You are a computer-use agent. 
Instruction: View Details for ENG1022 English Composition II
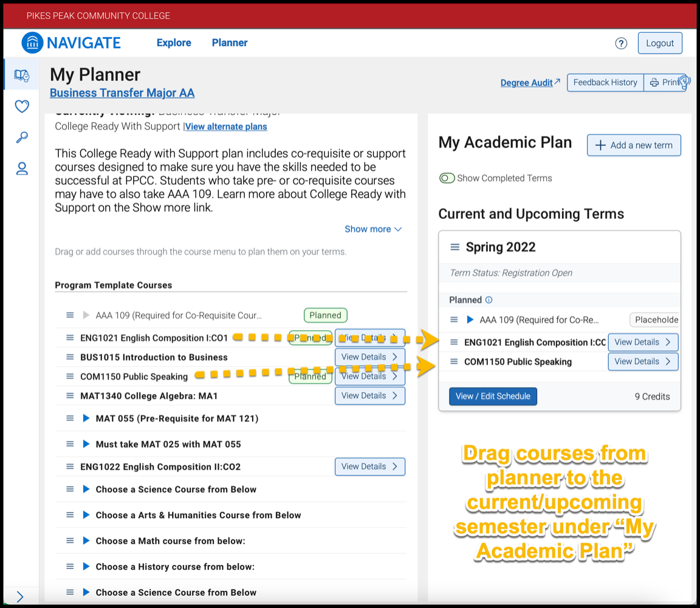370,466
